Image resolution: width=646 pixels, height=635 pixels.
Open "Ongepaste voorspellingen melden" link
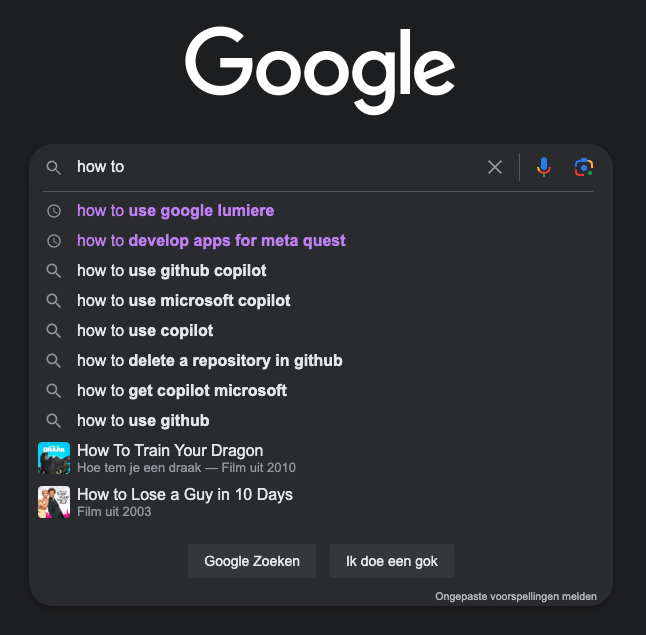click(x=515, y=596)
